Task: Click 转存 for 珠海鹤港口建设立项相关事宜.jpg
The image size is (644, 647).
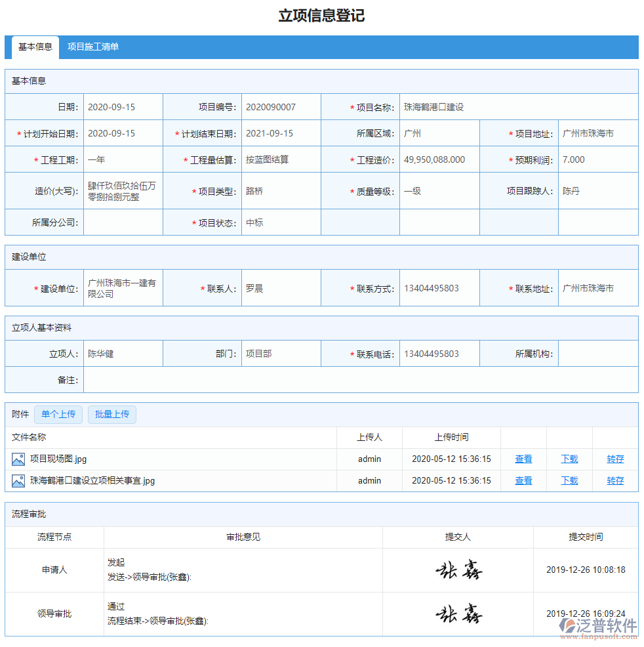Action: [x=615, y=480]
